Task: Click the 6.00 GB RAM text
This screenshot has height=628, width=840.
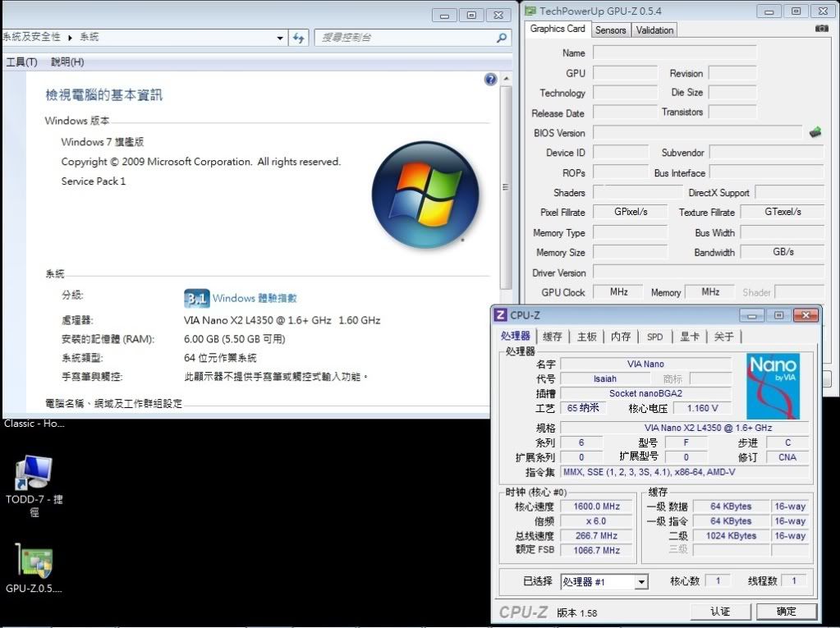Action: 234,339
